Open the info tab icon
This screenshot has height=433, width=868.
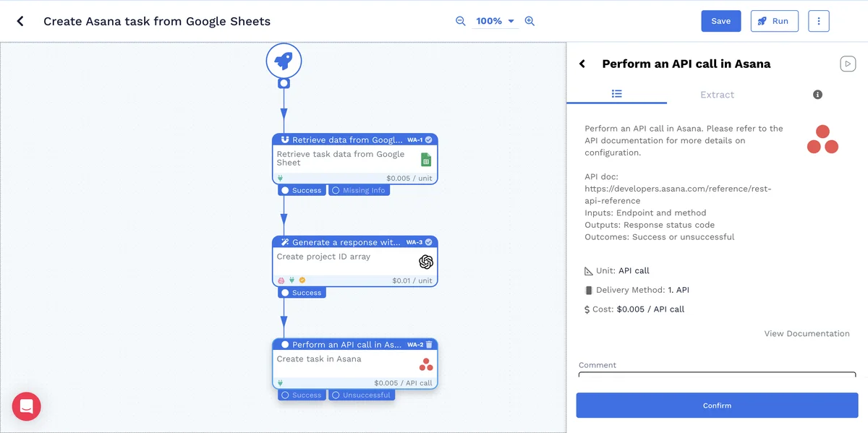(x=817, y=95)
